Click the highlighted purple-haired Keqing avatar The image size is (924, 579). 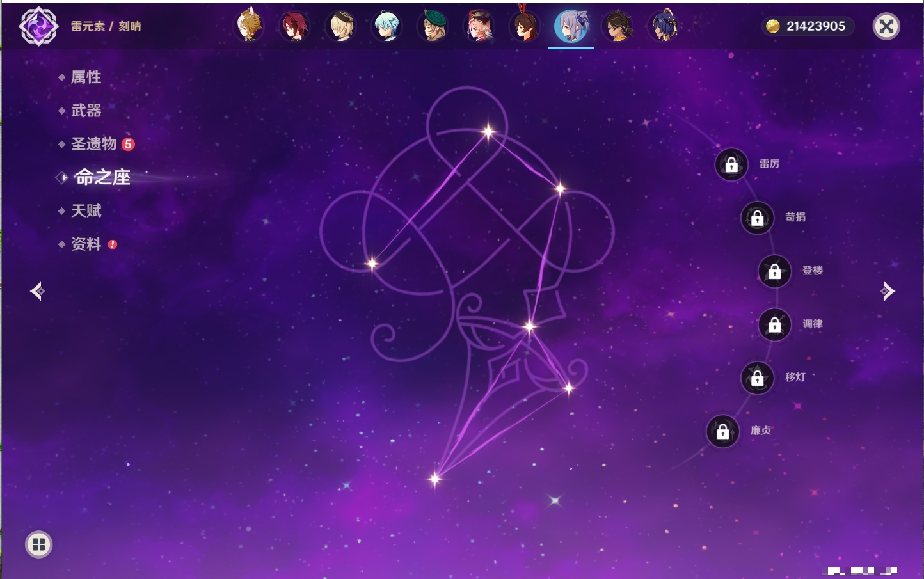[571, 26]
